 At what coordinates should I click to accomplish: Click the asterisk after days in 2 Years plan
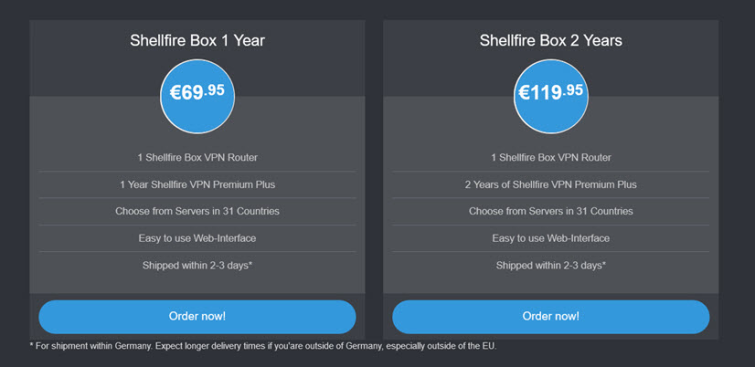coord(604,263)
